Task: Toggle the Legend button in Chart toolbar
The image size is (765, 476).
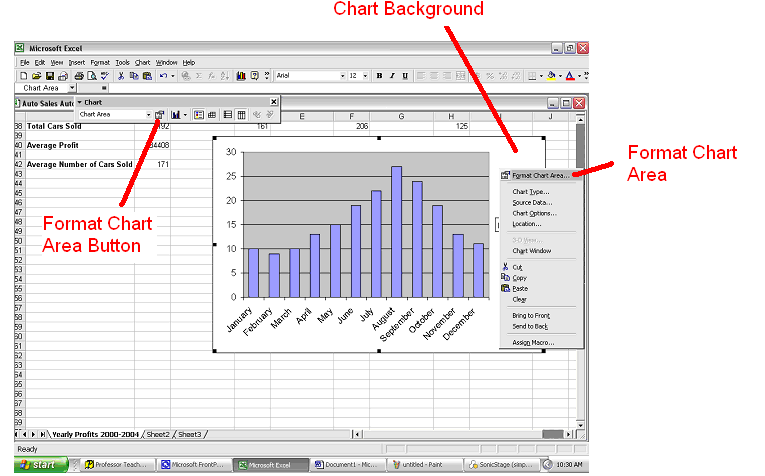Action: 198,115
